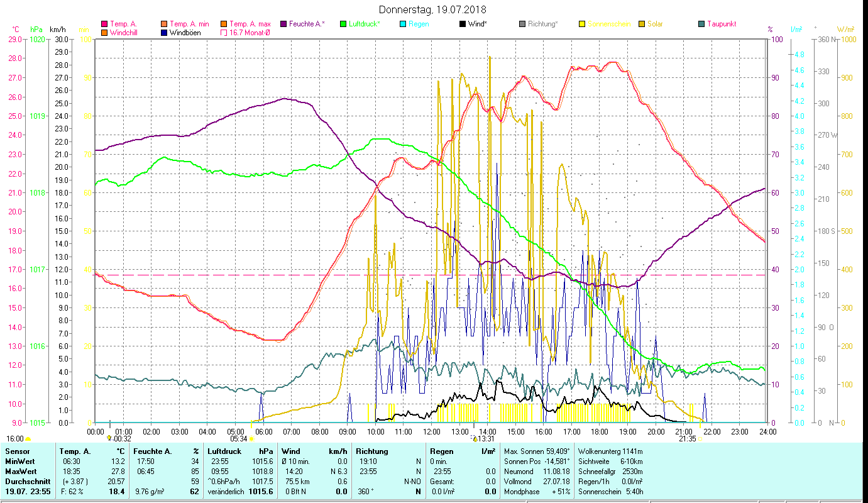Select the gray Richtung* legend swatch

(522, 24)
